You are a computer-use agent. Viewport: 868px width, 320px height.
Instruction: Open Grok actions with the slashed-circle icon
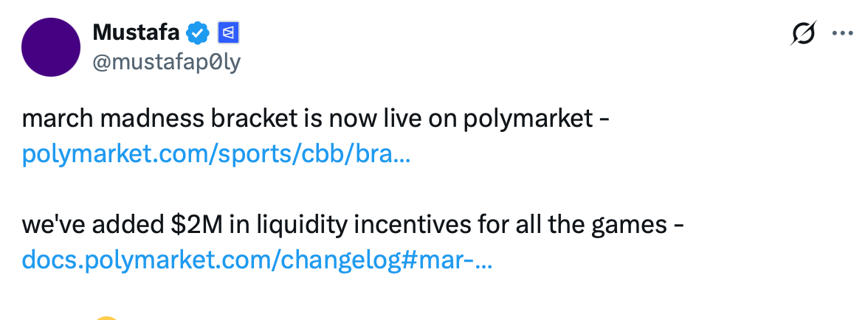tap(802, 33)
